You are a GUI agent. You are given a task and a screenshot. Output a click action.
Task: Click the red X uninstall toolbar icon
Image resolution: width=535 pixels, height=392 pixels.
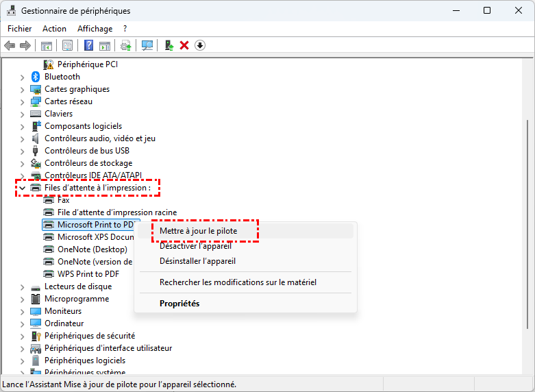click(x=184, y=45)
